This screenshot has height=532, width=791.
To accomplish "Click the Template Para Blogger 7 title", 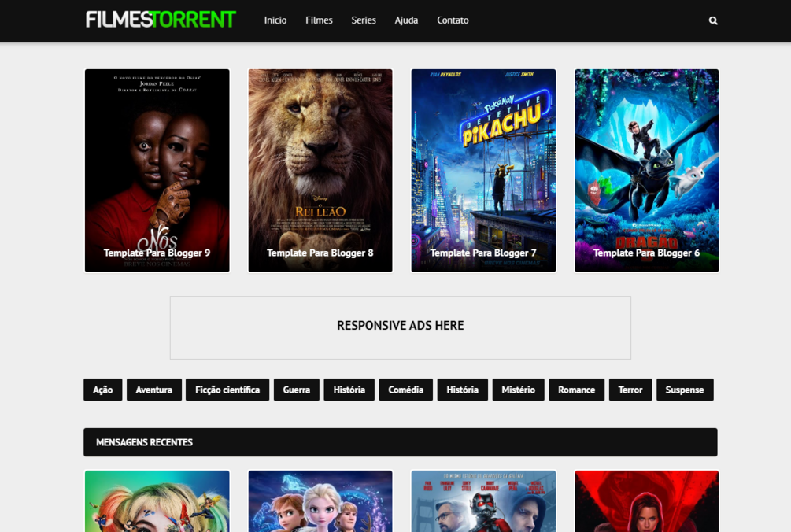I will tap(483, 253).
